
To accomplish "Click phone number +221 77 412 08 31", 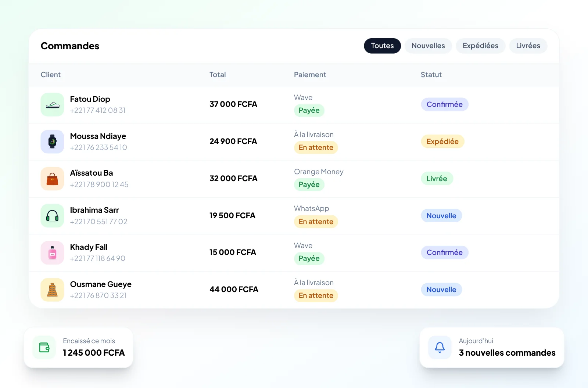I will point(98,110).
